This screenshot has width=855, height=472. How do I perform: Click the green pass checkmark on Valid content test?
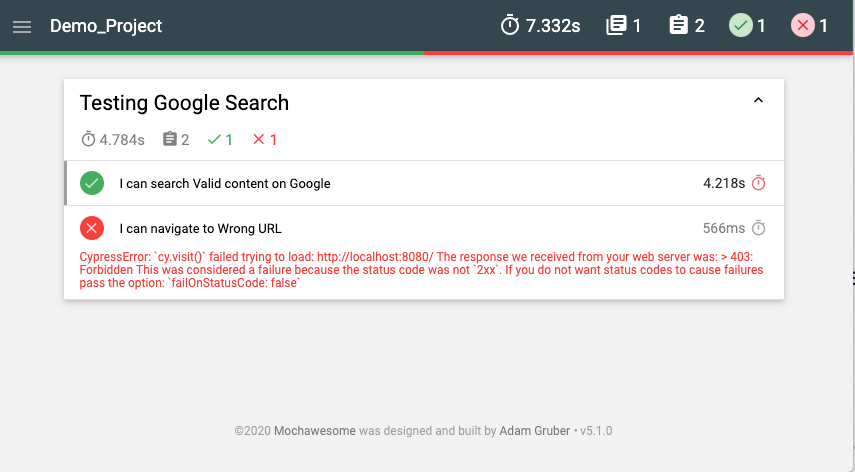click(92, 183)
